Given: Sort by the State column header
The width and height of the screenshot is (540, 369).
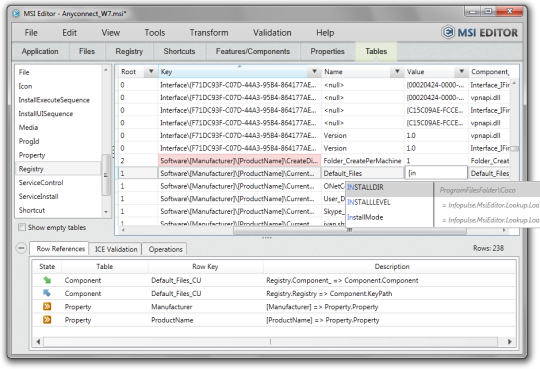Looking at the screenshot, I should (x=47, y=266).
